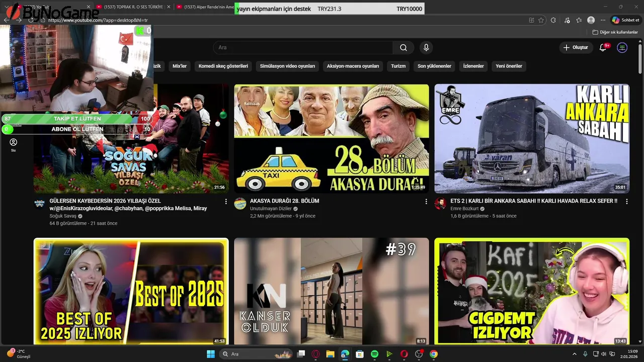Open the browser extensions puzzle icon
This screenshot has width=644, height=362.
point(553,20)
